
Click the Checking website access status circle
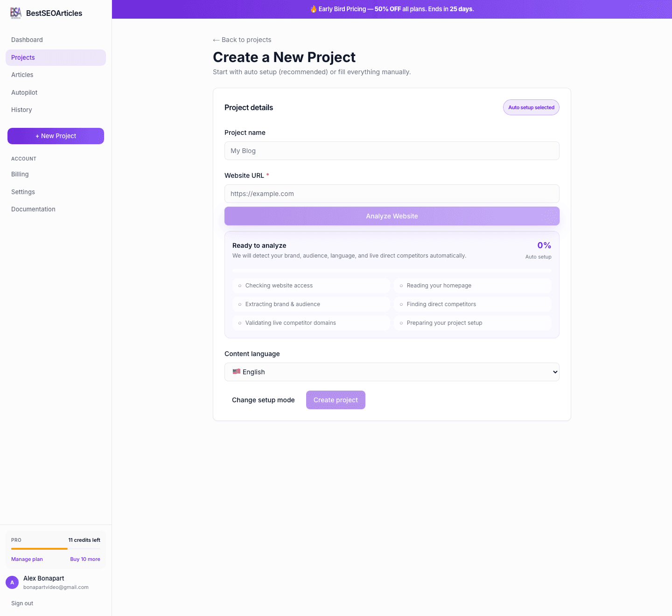pos(239,285)
